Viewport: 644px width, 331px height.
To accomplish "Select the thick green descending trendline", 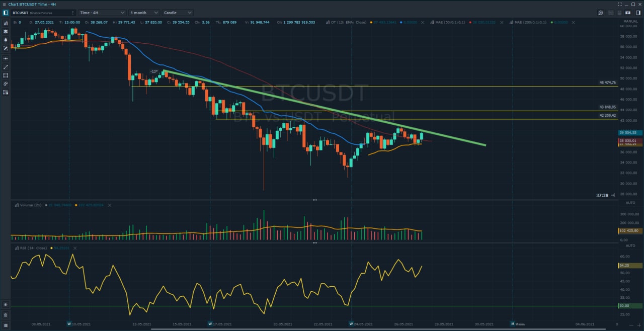I will [x=325, y=108].
